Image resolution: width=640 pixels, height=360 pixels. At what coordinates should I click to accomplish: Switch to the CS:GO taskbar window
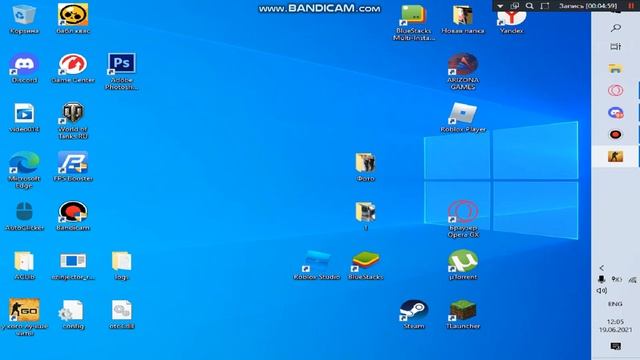[616, 156]
